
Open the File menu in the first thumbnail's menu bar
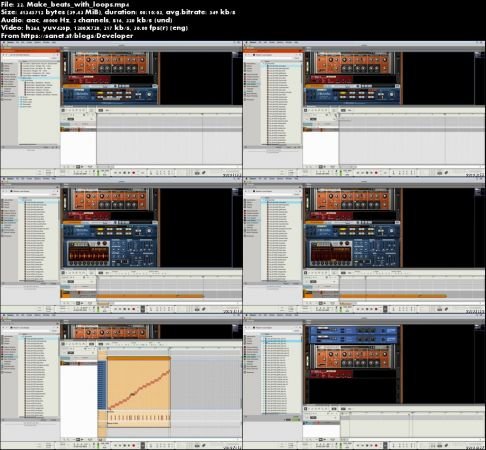tap(17, 43)
